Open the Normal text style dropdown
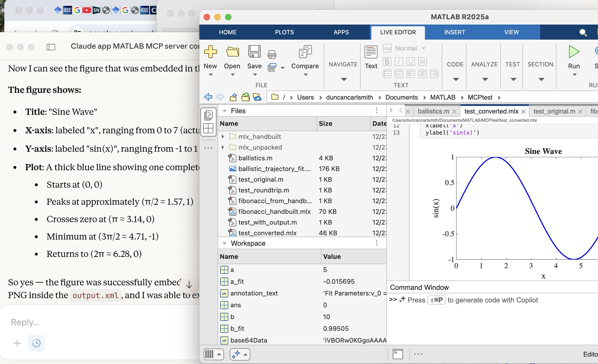 pos(423,48)
